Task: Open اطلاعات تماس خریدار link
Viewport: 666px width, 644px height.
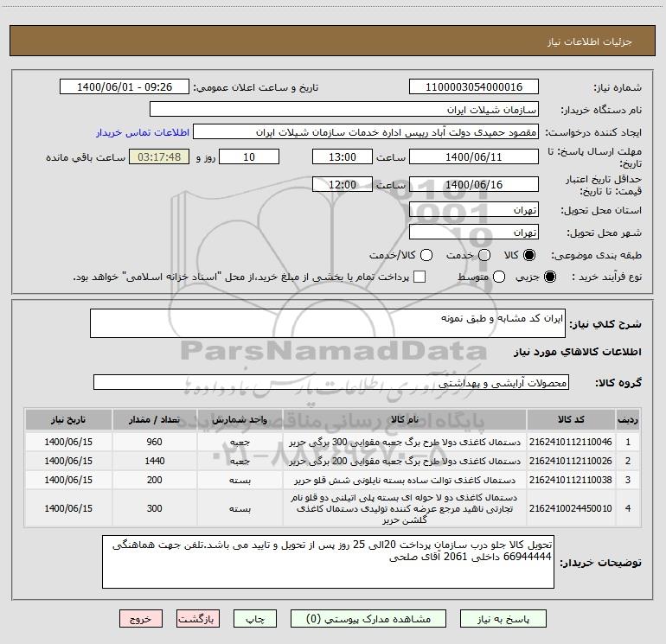Action: pyautogui.click(x=143, y=132)
